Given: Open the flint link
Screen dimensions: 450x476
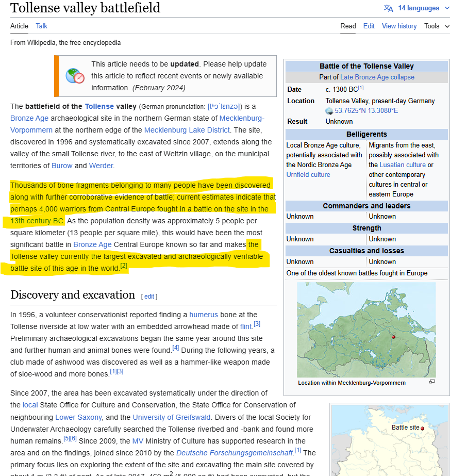Looking at the screenshot, I should click(x=246, y=326).
